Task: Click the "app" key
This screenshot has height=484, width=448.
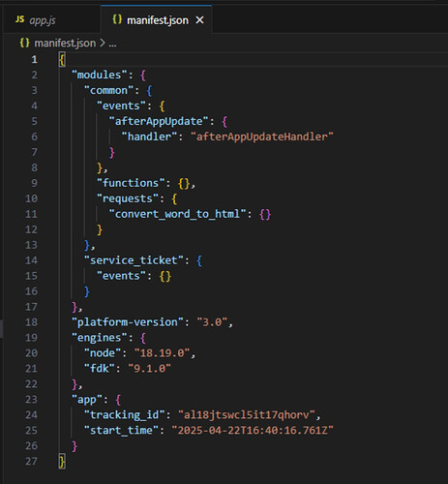Action: [x=87, y=400]
